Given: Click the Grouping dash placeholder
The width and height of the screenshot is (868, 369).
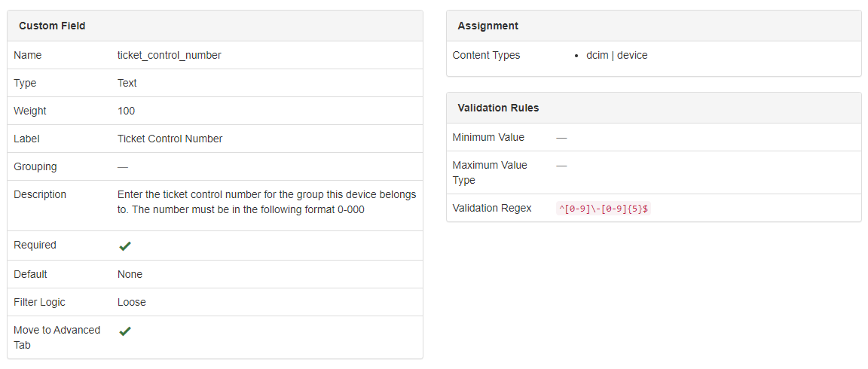Looking at the screenshot, I should tap(123, 166).
